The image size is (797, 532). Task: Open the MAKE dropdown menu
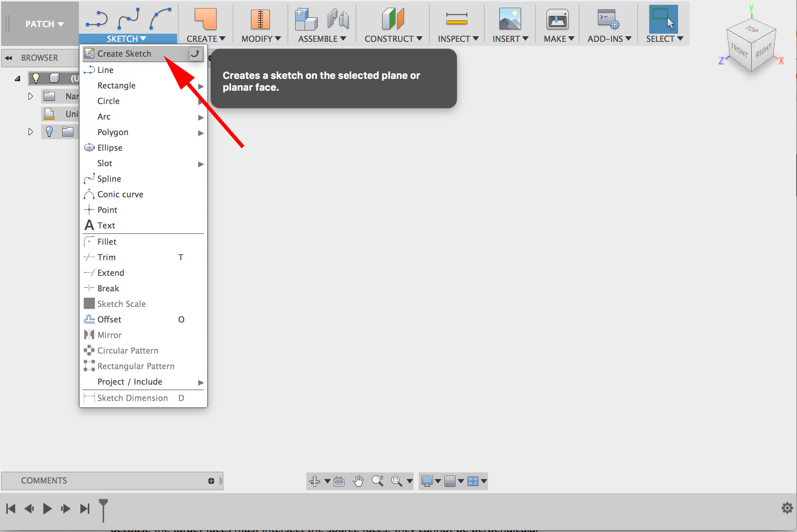click(x=559, y=39)
